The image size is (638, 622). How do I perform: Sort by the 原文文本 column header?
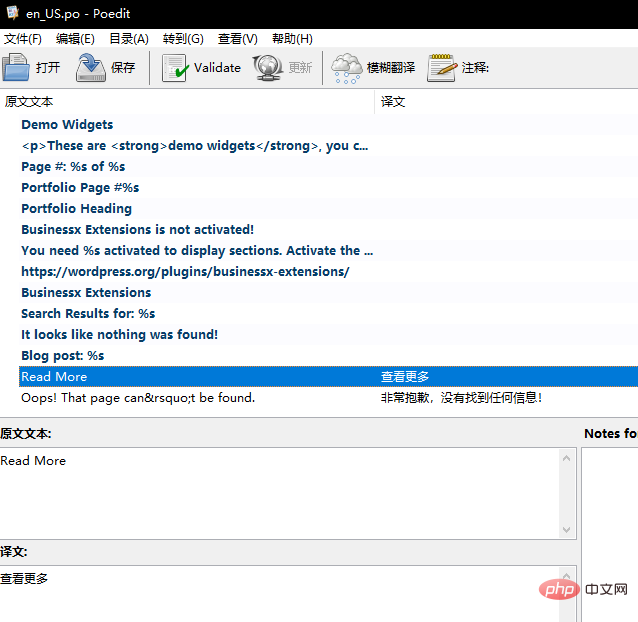187,102
